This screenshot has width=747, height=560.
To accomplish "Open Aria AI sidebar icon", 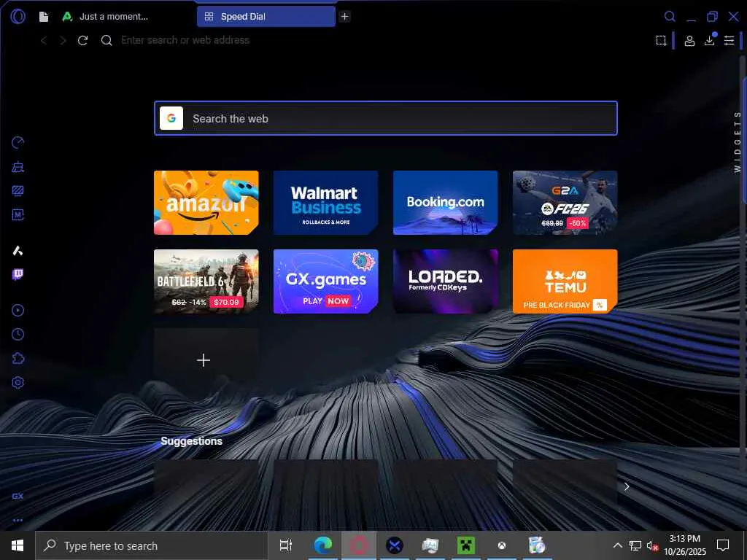I will (18, 251).
